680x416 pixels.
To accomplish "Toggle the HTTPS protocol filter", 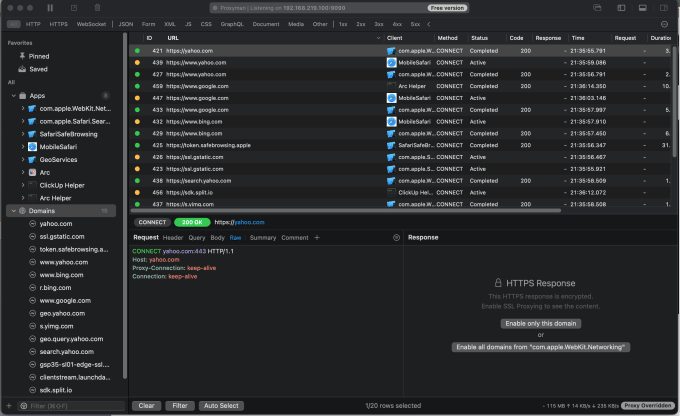I will pos(59,24).
